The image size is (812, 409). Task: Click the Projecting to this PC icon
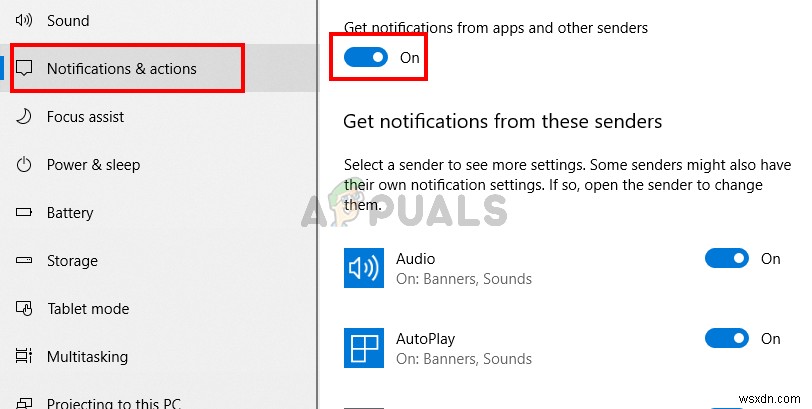(x=24, y=403)
